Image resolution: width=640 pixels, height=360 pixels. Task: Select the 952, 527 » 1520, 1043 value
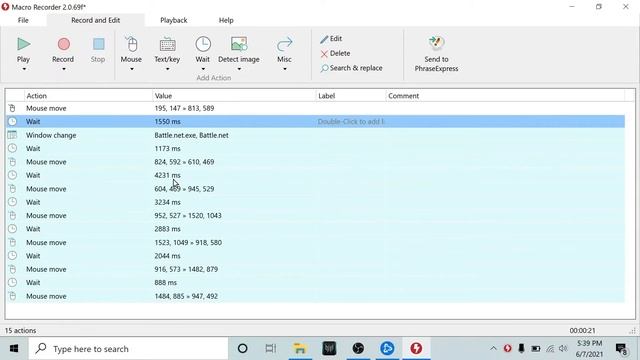coord(188,216)
